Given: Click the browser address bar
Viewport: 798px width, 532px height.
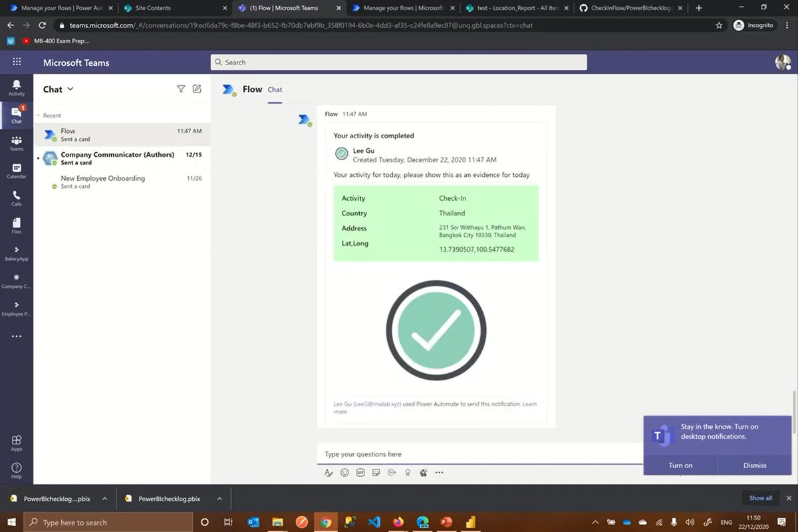Looking at the screenshot, I should tap(386, 25).
